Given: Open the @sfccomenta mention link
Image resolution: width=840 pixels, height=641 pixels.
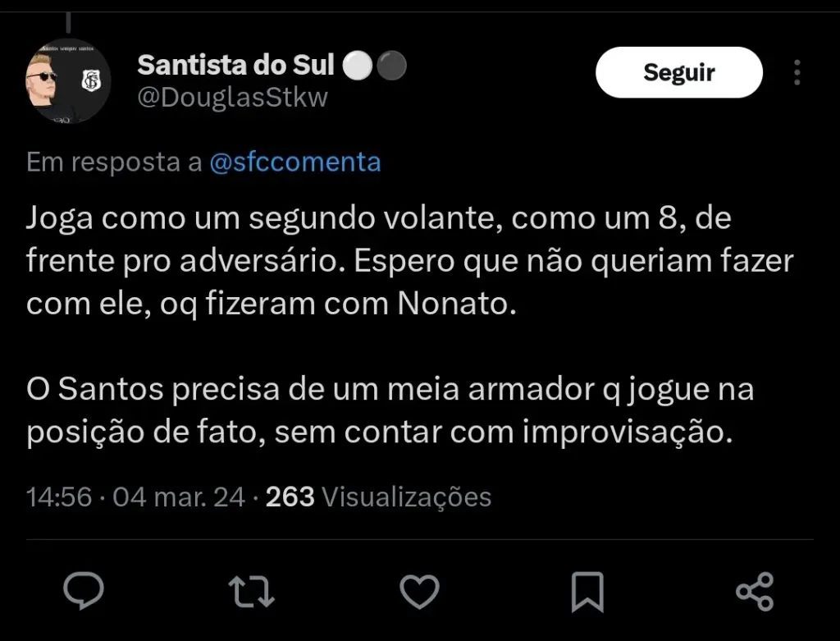Looking at the screenshot, I should [295, 162].
